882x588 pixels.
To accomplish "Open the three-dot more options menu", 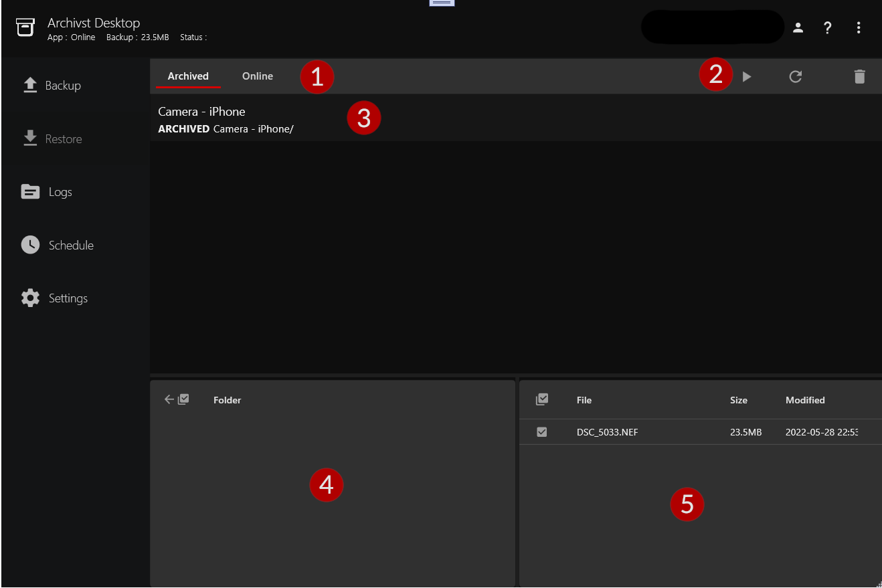I will pos(859,28).
